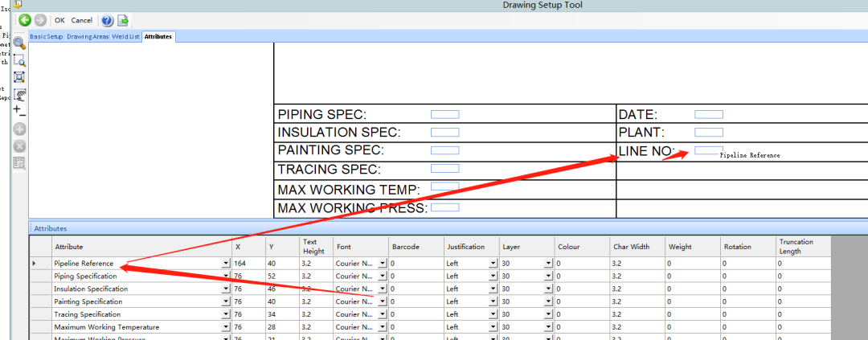The image size is (868, 340).
Task: Open Font dropdown for Pipeline Reference row
Action: pyautogui.click(x=382, y=264)
